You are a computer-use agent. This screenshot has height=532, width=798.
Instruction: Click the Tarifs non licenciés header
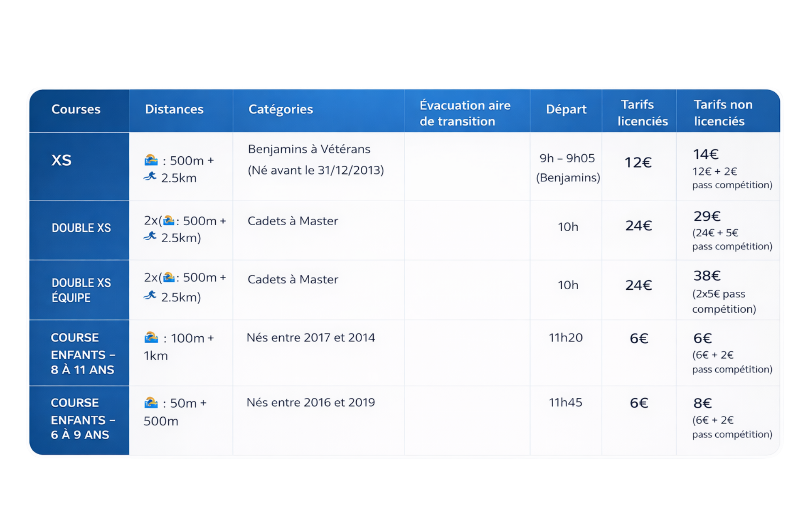[x=723, y=113]
